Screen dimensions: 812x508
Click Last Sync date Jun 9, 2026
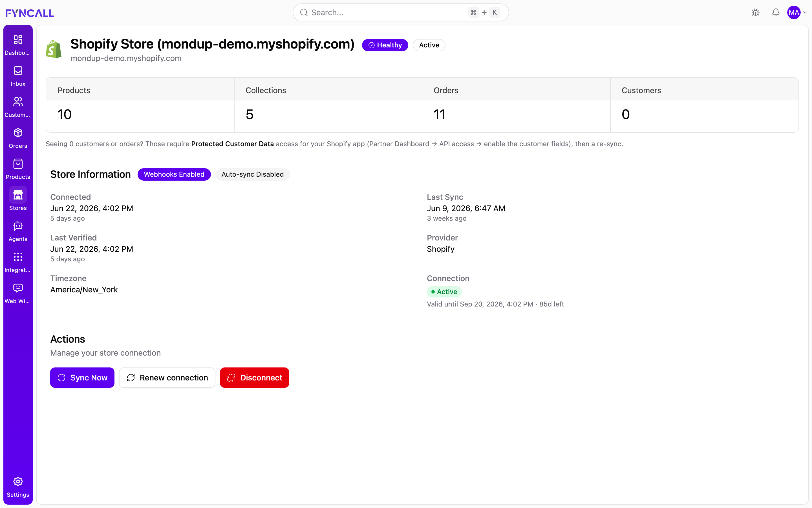coord(466,208)
